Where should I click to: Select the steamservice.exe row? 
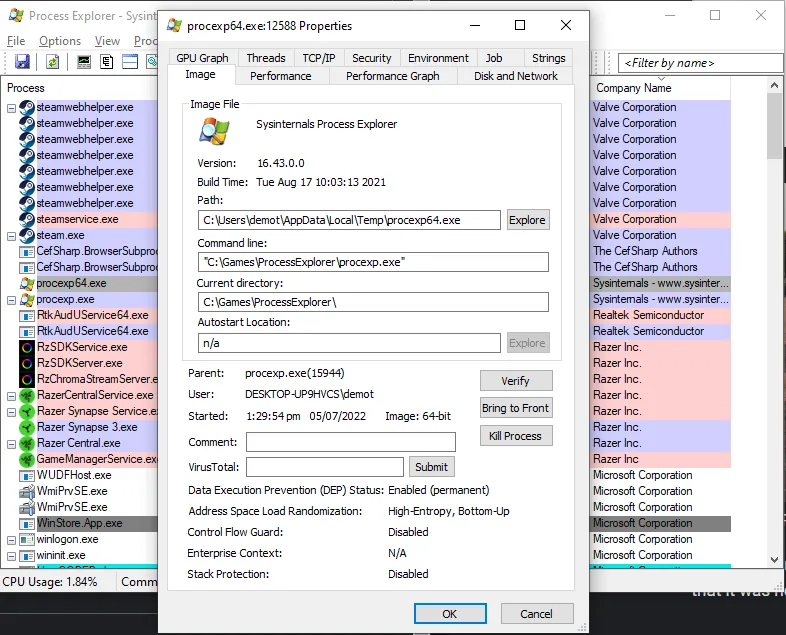tap(77, 219)
